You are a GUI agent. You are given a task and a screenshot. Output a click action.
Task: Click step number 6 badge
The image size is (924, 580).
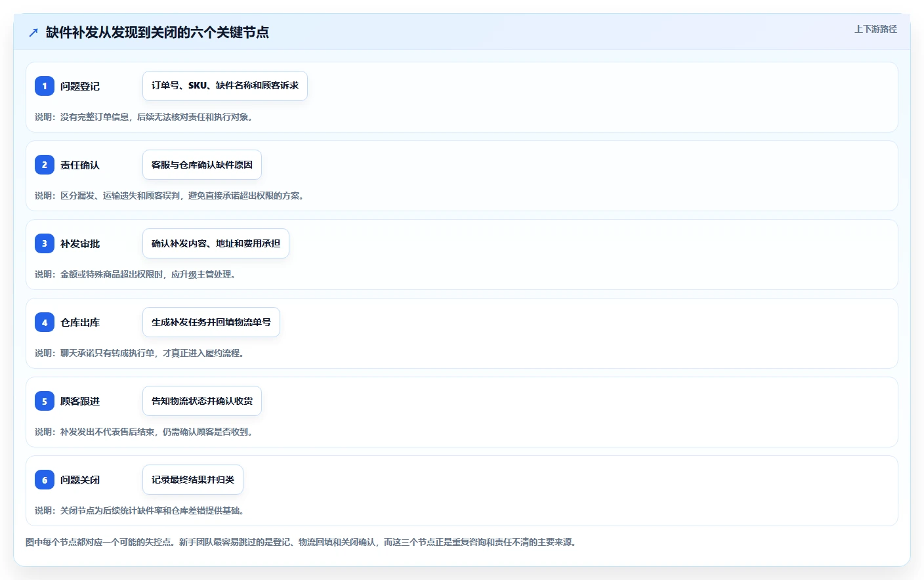click(x=45, y=480)
